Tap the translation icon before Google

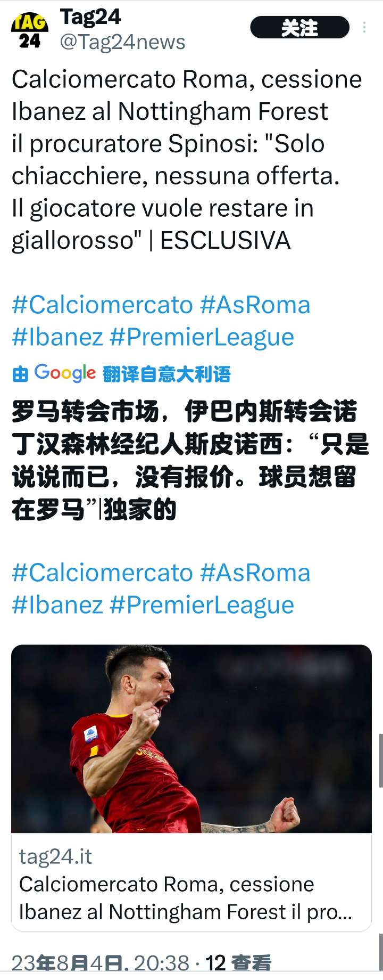click(20, 374)
